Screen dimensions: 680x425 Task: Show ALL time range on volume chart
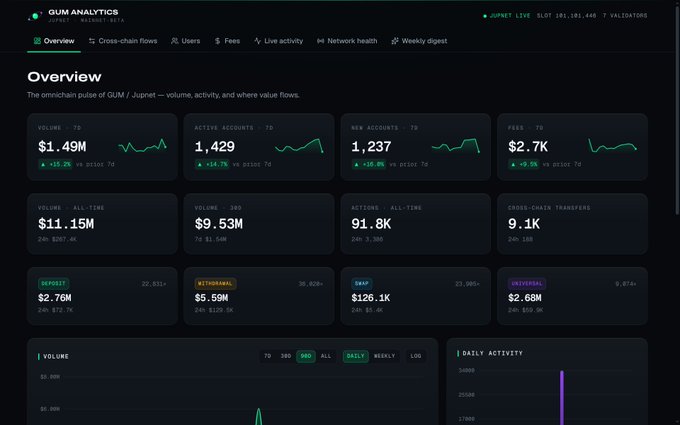tap(326, 356)
